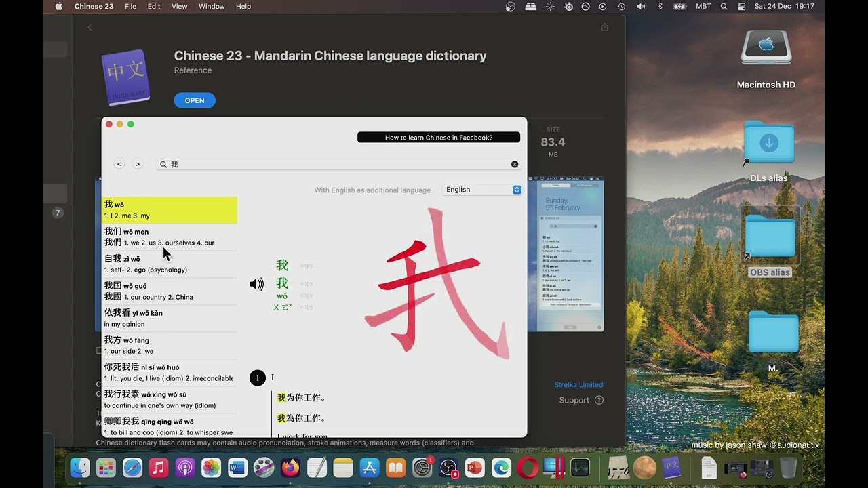868x488 pixels.
Task: Open Activity Monitor from the dock
Action: 580,468
